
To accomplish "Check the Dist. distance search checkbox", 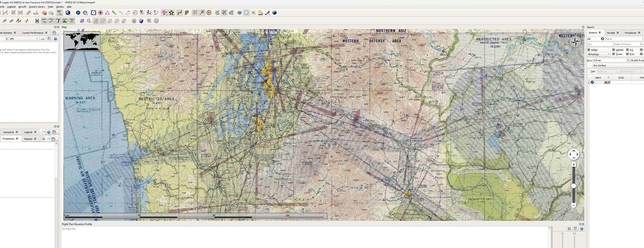I will tap(589, 71).
